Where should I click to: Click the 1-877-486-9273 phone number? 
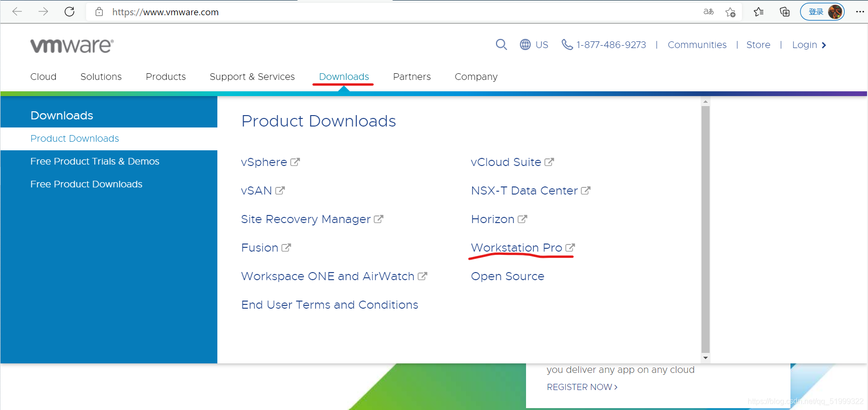(611, 45)
